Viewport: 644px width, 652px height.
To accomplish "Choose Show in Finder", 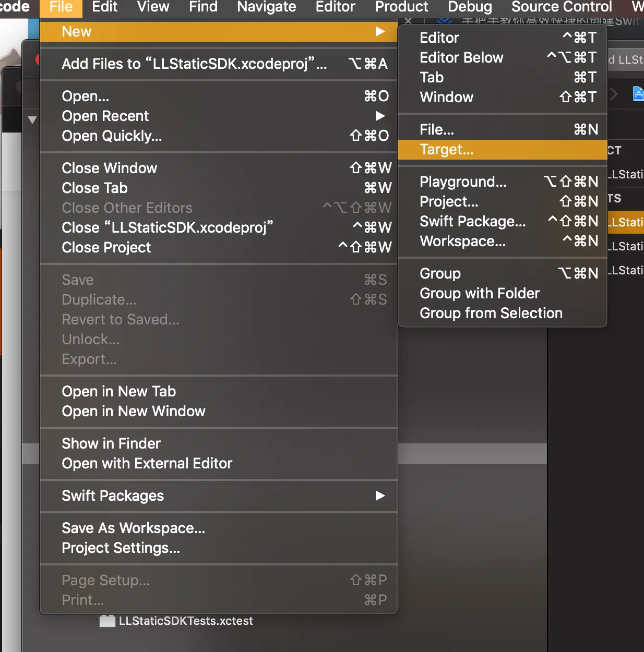I will point(219,444).
